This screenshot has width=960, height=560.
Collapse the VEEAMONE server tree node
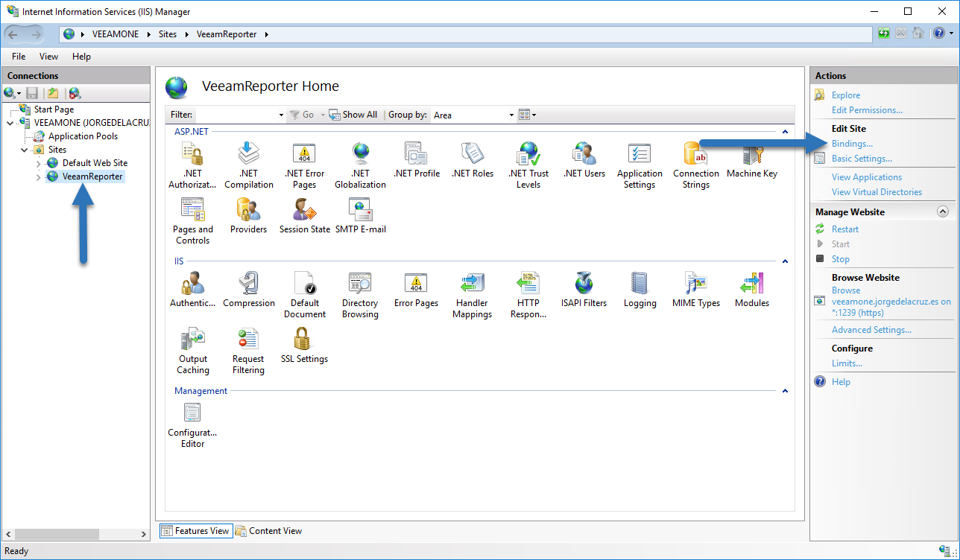(x=10, y=123)
